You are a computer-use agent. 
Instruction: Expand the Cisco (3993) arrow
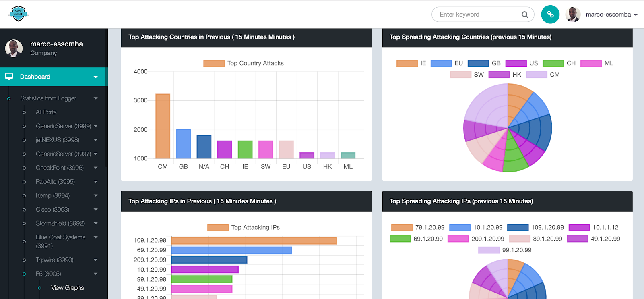click(96, 210)
